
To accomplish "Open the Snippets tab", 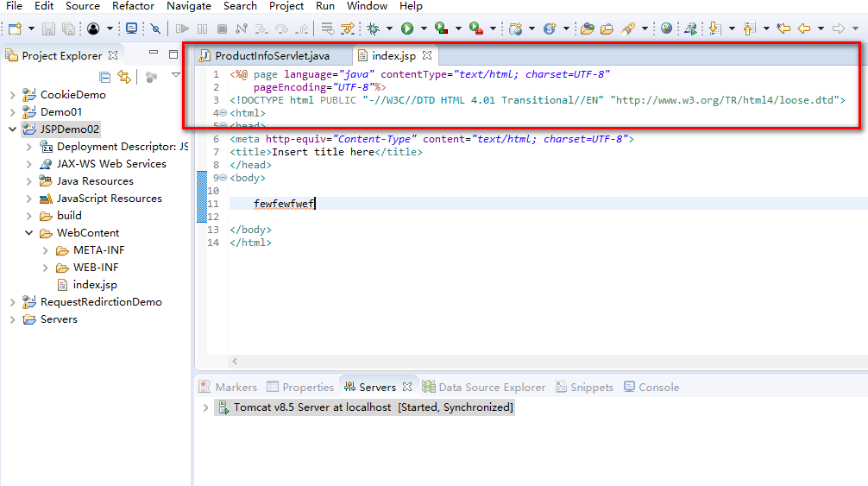I will pos(585,387).
